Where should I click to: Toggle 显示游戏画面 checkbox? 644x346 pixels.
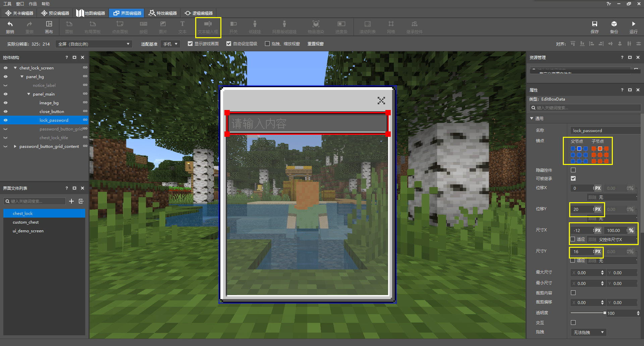pyautogui.click(x=190, y=44)
